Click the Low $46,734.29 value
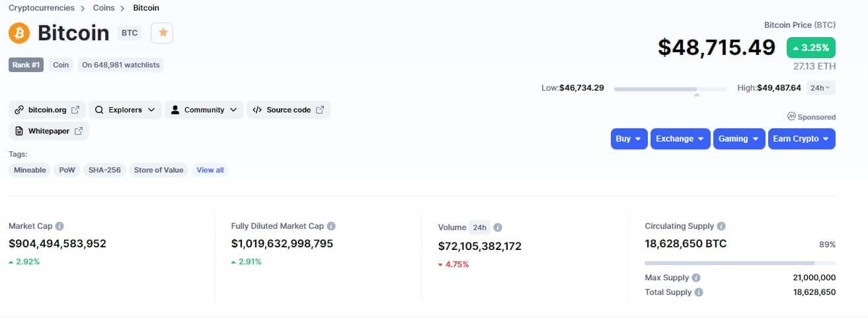This screenshot has height=322, width=868. pyautogui.click(x=582, y=88)
